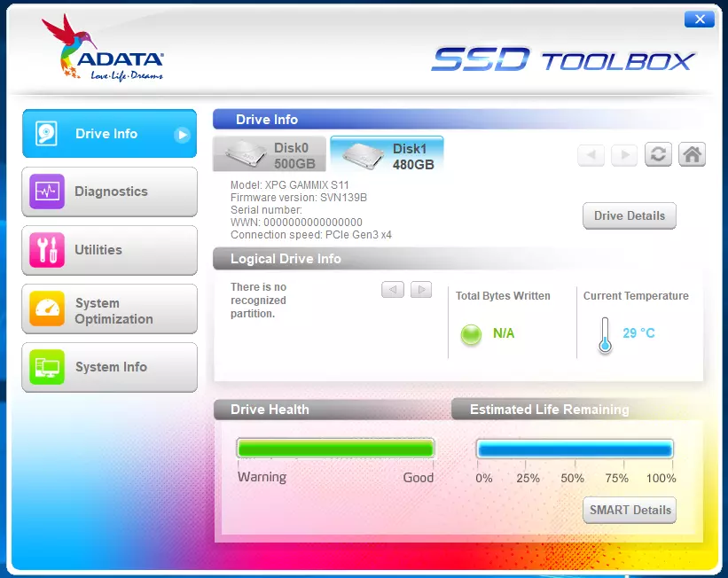Click the green Drive Health bar
Viewport: 728px width, 578px height.
(x=335, y=449)
